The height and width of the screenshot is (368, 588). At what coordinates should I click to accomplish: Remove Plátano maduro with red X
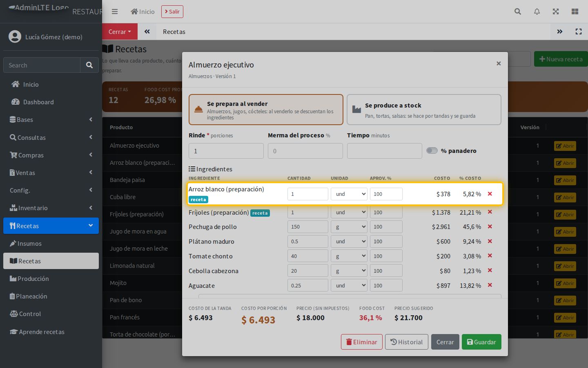tap(490, 241)
